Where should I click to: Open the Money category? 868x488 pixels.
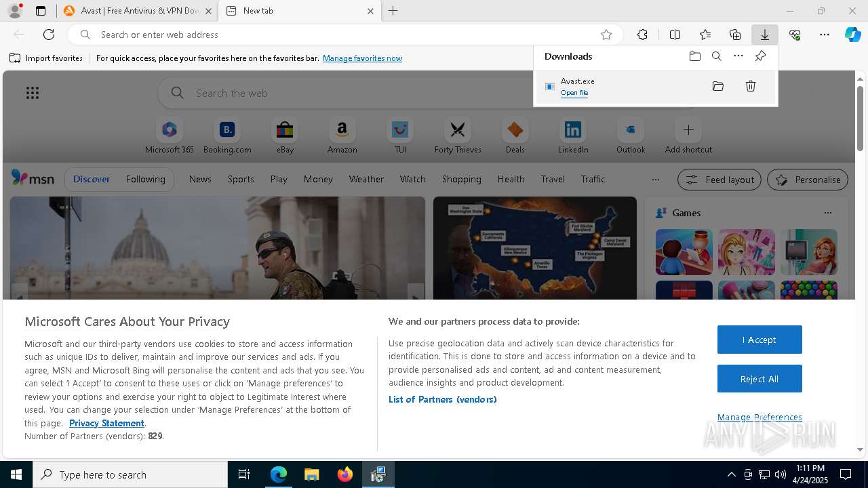[x=318, y=179]
